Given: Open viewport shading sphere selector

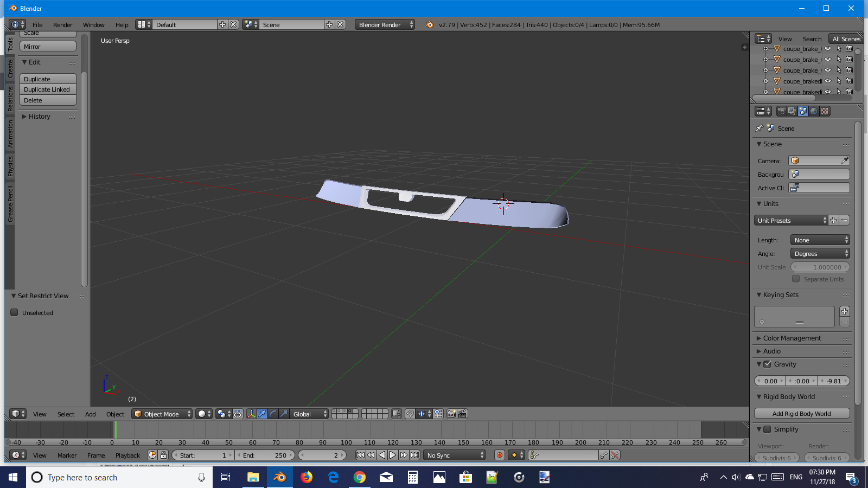Looking at the screenshot, I should click(204, 414).
